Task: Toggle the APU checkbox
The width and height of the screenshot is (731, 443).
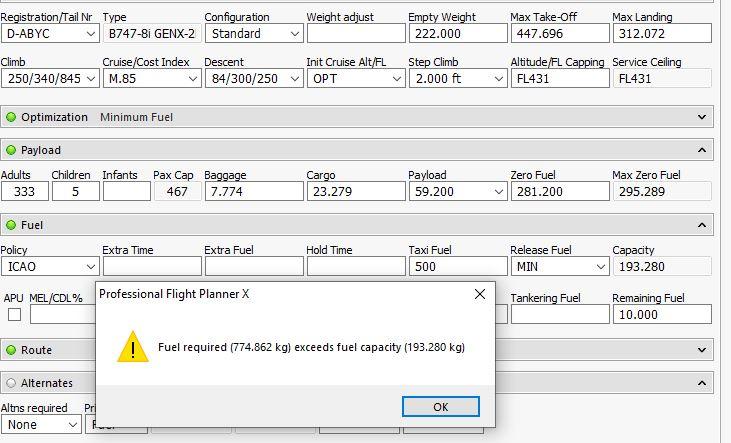Action: coord(14,315)
